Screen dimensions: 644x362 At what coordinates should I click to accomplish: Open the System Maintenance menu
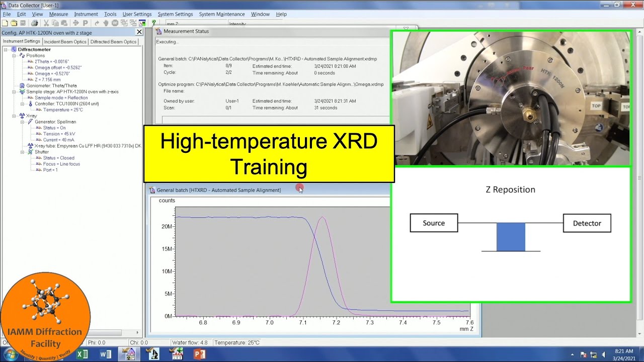click(222, 14)
